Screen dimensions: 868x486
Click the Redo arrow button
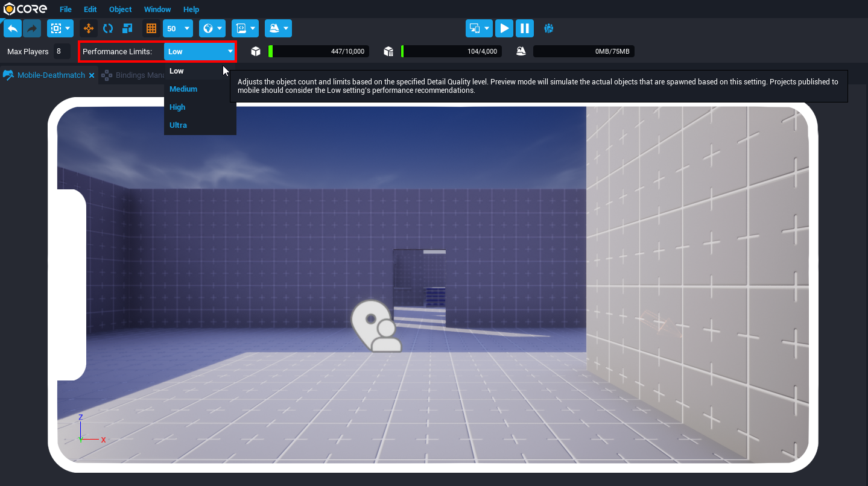click(x=32, y=28)
